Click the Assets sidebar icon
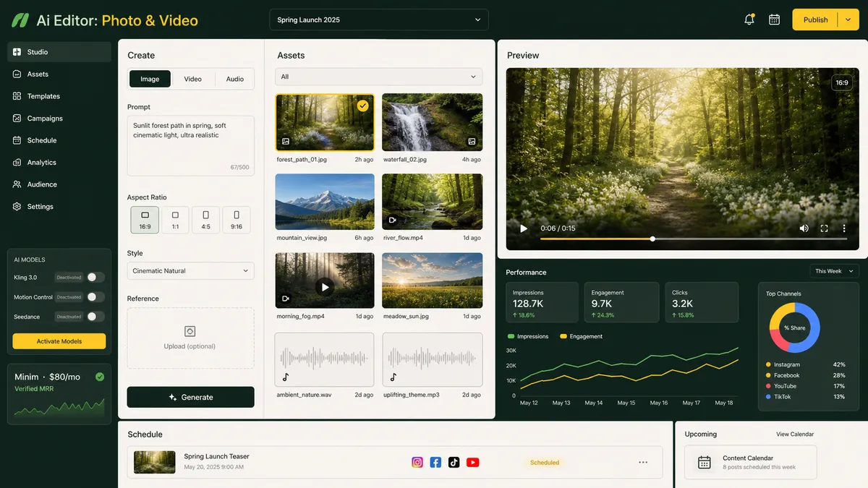Screen dimensions: 868x488 (17, 74)
